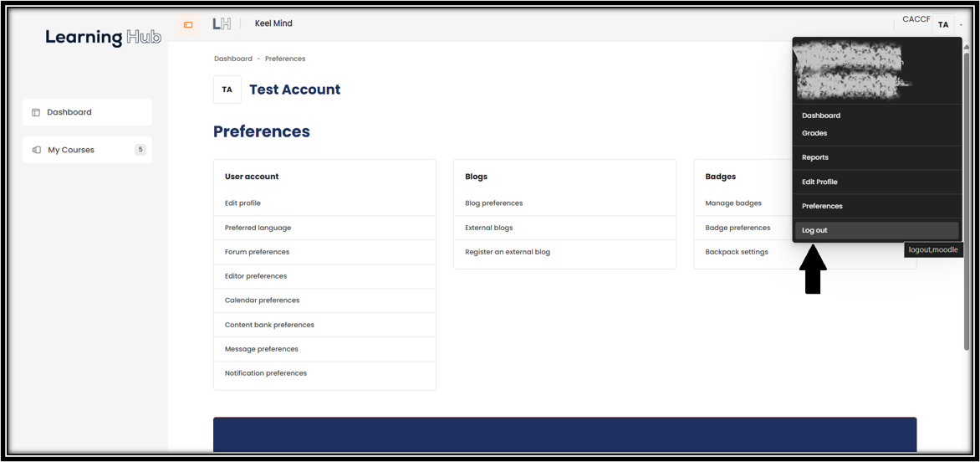Open Backpack settings link
Screen dimensions: 980x462
737,252
